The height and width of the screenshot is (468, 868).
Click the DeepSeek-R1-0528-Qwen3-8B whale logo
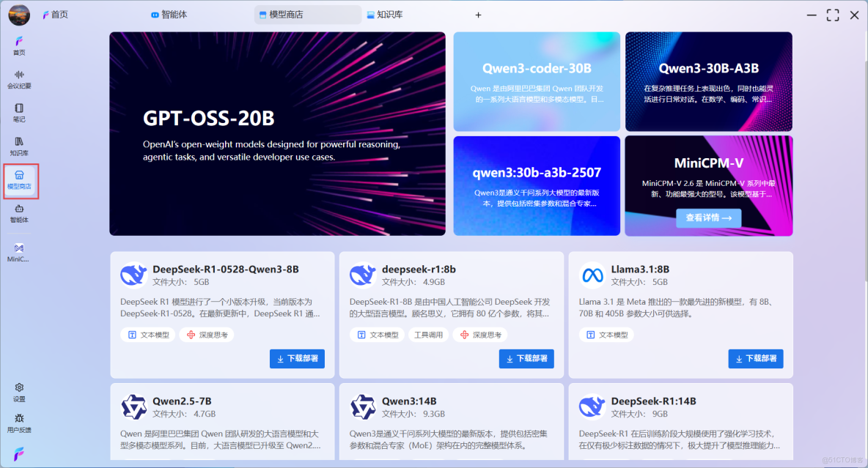tap(133, 275)
